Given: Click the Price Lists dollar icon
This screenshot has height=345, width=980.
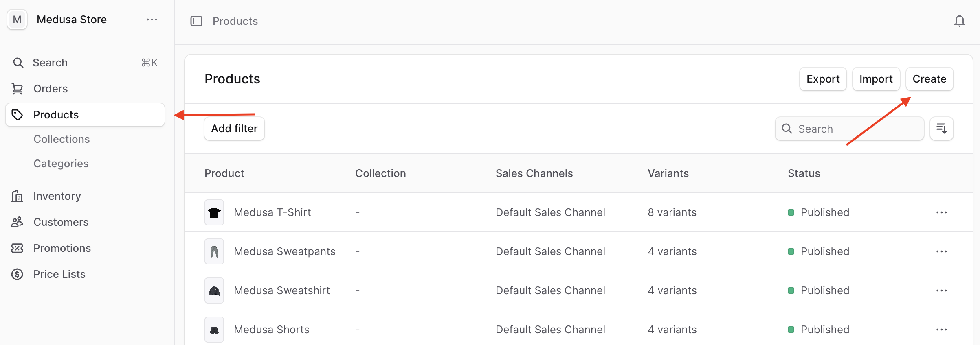Looking at the screenshot, I should [x=17, y=274].
